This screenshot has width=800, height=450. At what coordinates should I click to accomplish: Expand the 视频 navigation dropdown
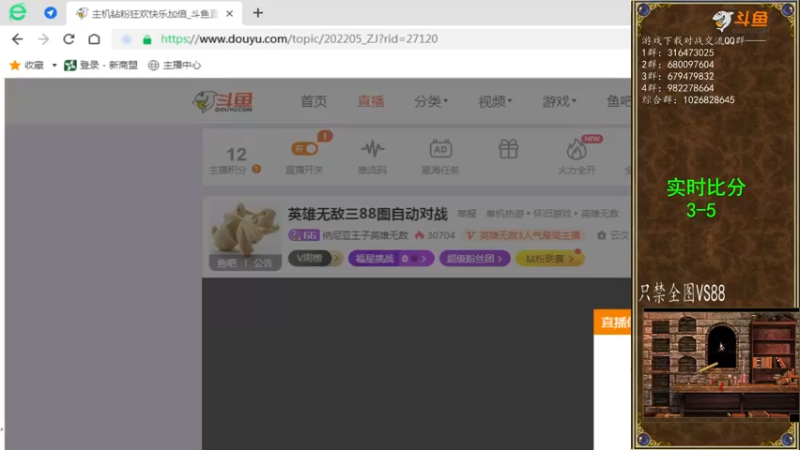click(494, 102)
